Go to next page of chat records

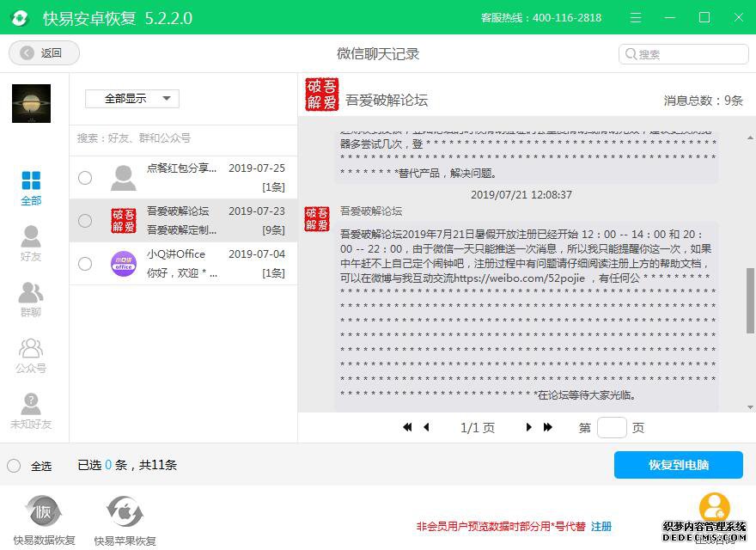(528, 427)
